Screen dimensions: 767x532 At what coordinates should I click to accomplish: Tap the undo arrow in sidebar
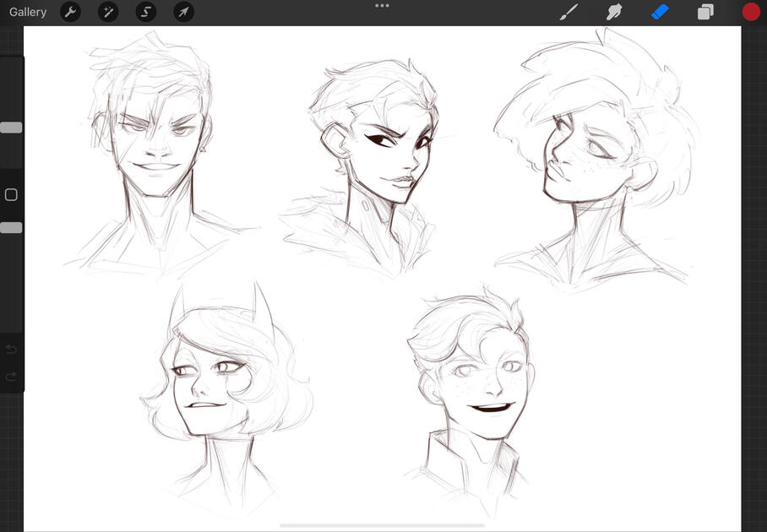coord(11,350)
